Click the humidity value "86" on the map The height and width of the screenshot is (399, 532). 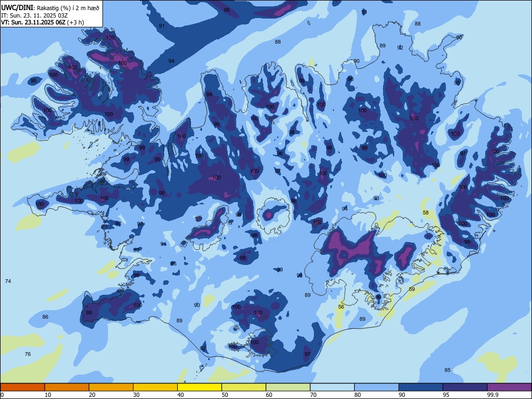tap(45, 317)
